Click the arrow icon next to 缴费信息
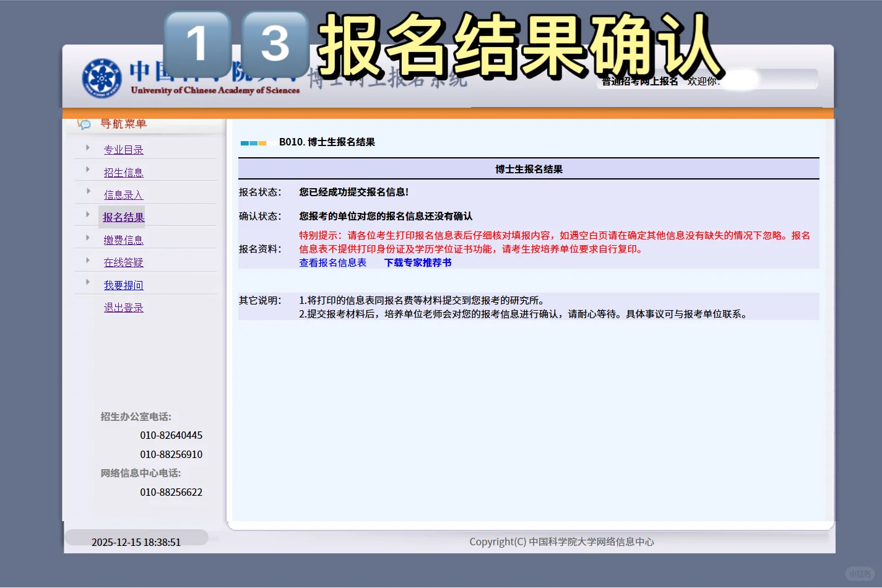882x588 pixels. (x=89, y=237)
